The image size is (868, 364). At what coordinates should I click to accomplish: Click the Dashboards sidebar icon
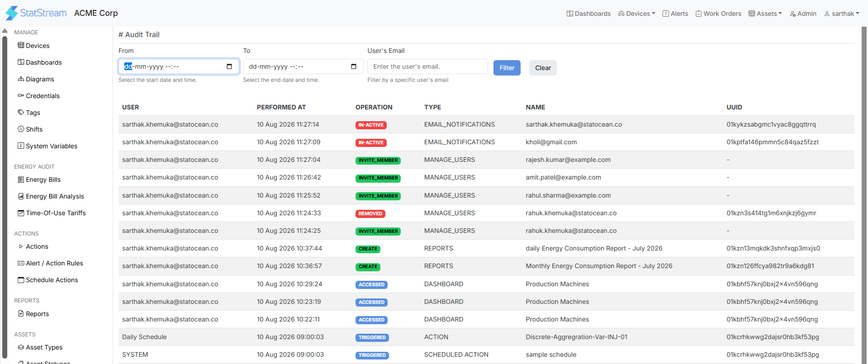(x=21, y=62)
